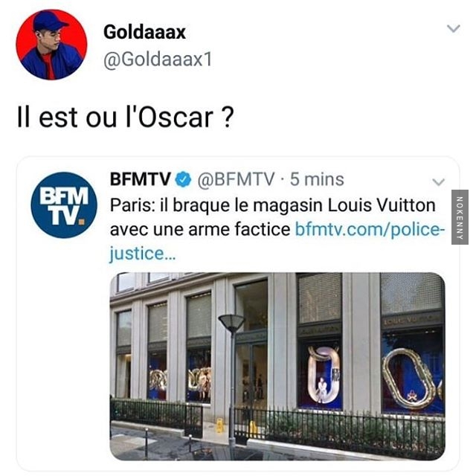Click the Louis Vuitton sign on the building
Screen dimensions: 476x476
(x=412, y=321)
